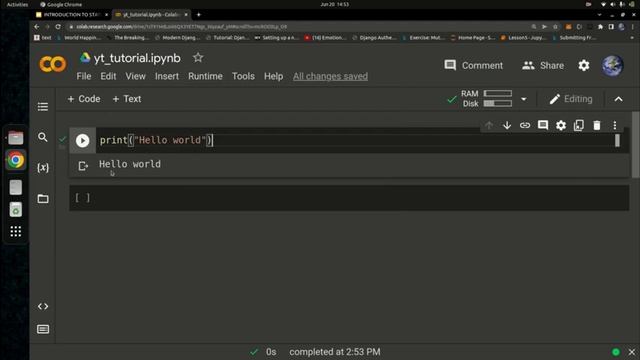The height and width of the screenshot is (360, 640).
Task: Open the files folder panel
Action: 43,199
